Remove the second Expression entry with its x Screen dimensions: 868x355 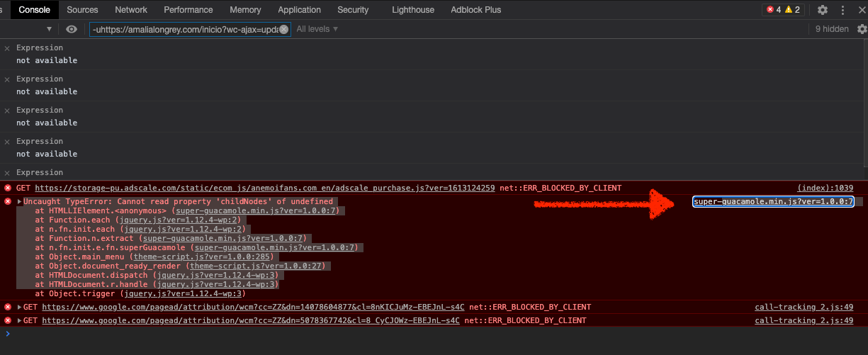click(7, 79)
